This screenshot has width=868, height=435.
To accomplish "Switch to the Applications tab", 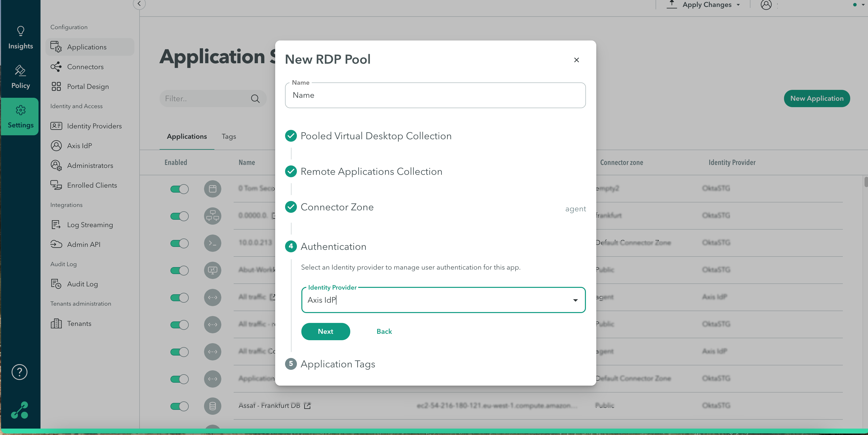I will point(186,137).
